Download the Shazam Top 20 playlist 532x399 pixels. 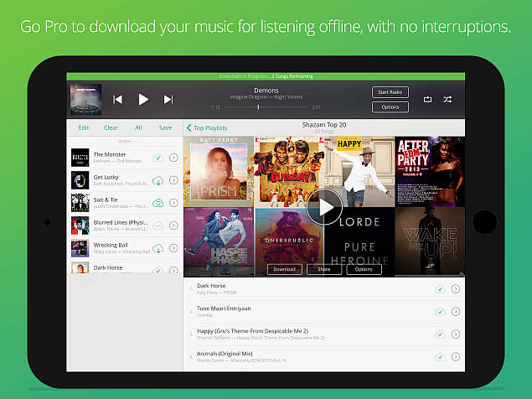tap(284, 269)
